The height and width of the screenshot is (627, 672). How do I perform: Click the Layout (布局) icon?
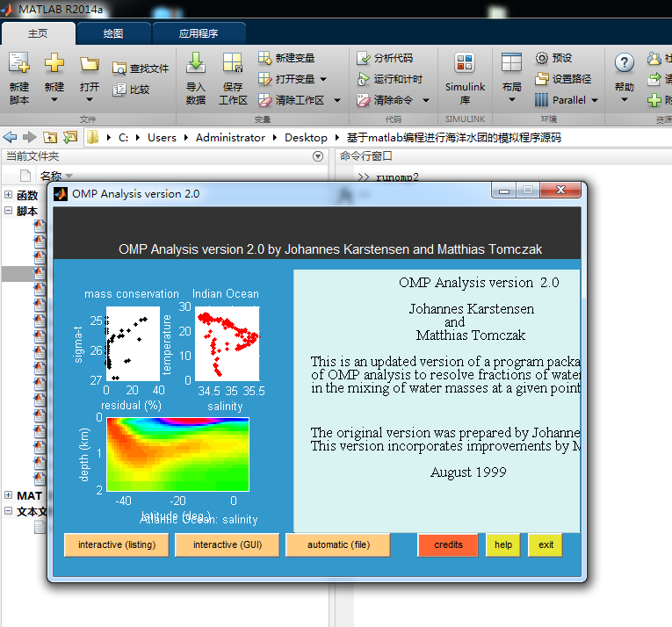[x=512, y=63]
